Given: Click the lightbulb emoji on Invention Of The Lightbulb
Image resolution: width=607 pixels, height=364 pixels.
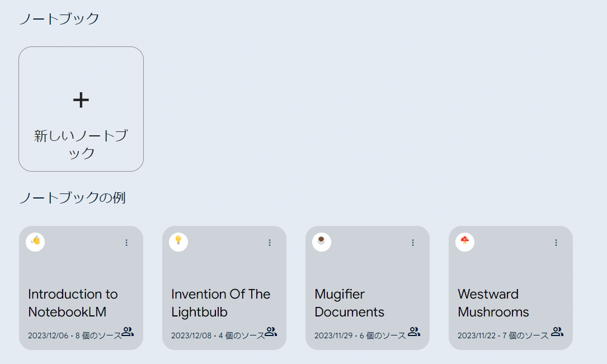Looking at the screenshot, I should coord(178,242).
